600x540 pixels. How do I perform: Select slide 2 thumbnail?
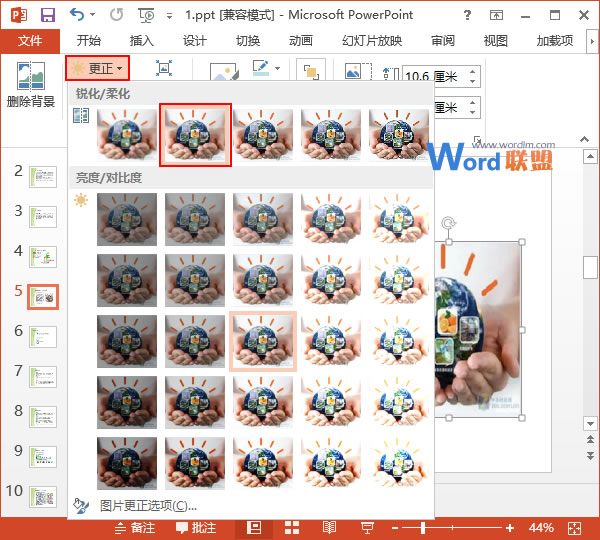click(43, 176)
